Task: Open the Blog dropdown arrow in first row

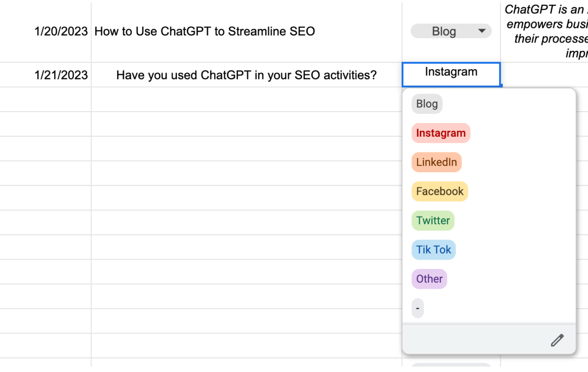Action: 482,31
